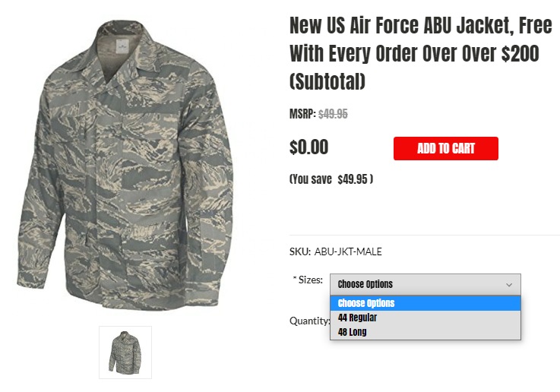Click the small jacket thumbnail below the photo
Viewport: 560px width, 392px height.
coord(125,352)
